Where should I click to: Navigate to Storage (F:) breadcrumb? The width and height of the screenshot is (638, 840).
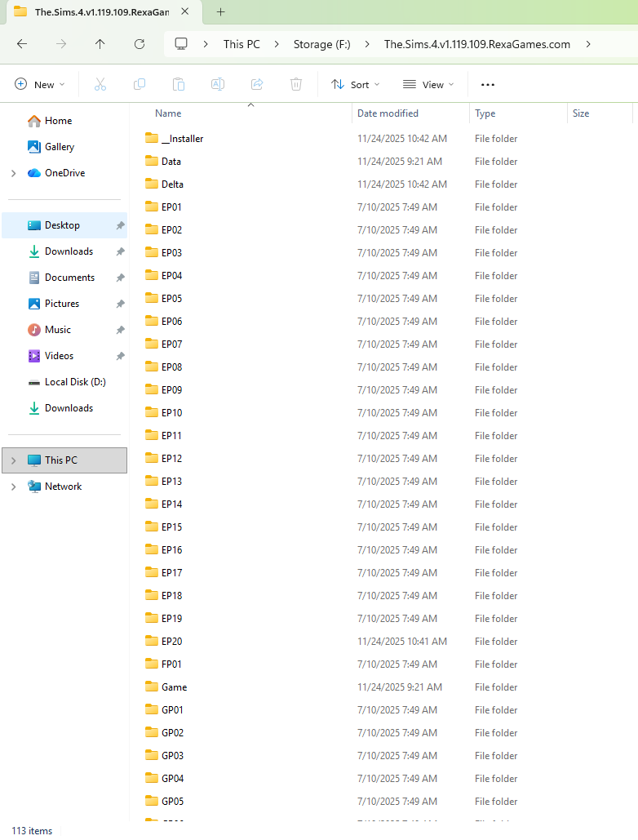321,44
